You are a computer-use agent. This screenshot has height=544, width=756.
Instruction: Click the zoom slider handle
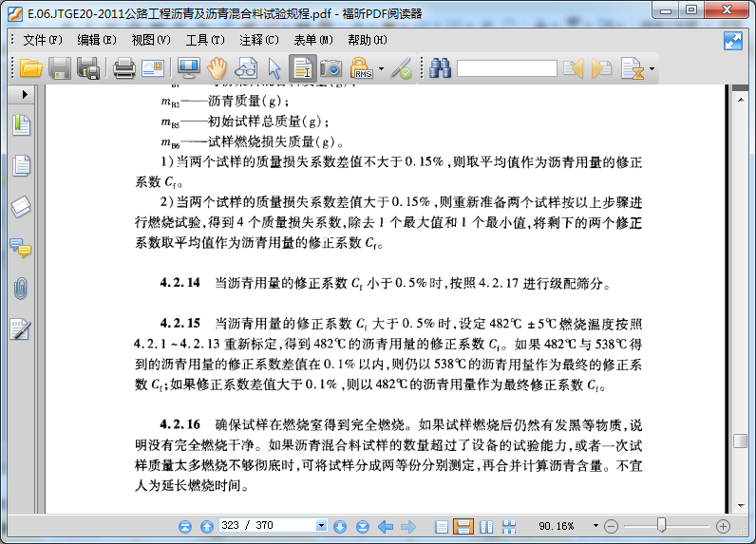click(661, 526)
